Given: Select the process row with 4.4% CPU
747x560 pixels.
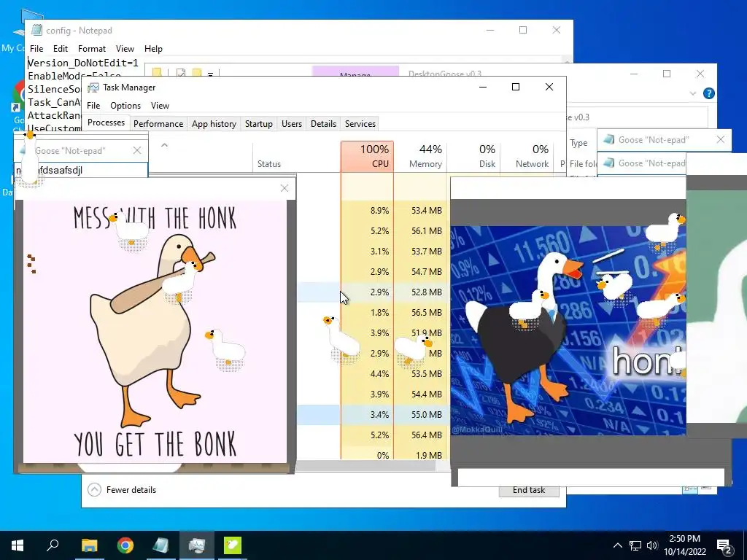Looking at the screenshot, I should (373, 374).
